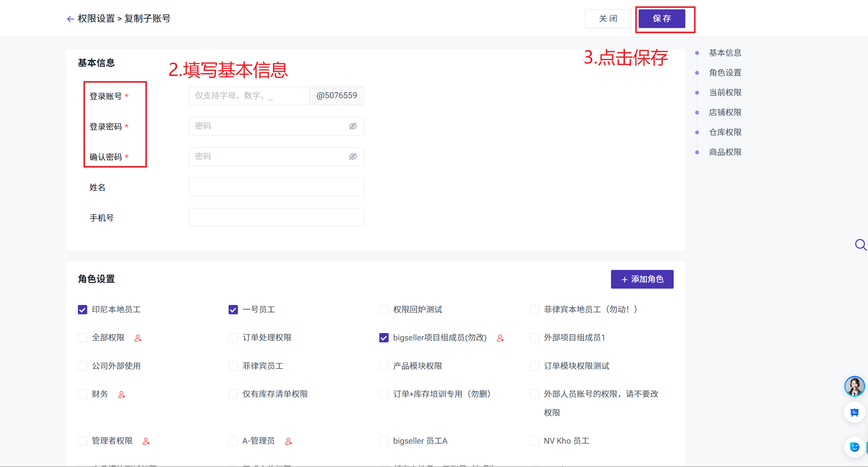Toggle visibility eye in 登录密码 field
Image resolution: width=868 pixels, height=467 pixels.
tap(353, 126)
